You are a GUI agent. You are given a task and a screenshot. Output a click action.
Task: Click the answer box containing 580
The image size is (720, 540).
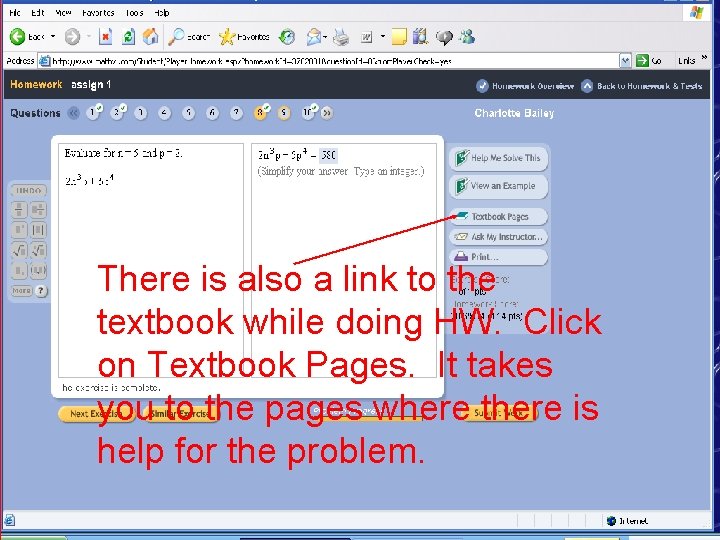328,156
